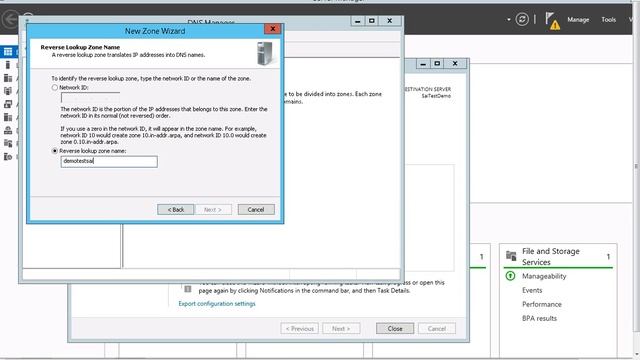This screenshot has height=360, width=640.
Task: Click File and Storage Services tile title
Action: point(551,256)
